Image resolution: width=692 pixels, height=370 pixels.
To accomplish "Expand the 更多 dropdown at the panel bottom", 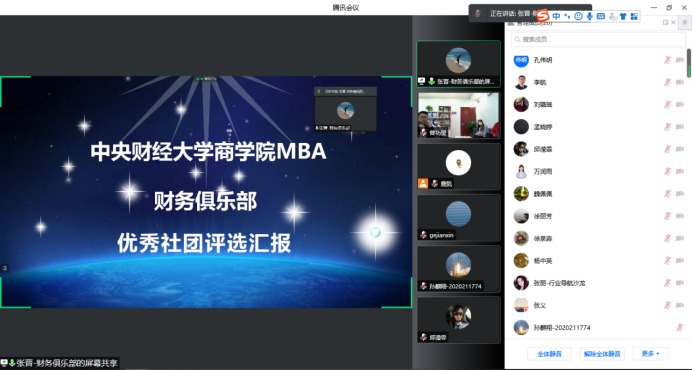I will point(651,354).
